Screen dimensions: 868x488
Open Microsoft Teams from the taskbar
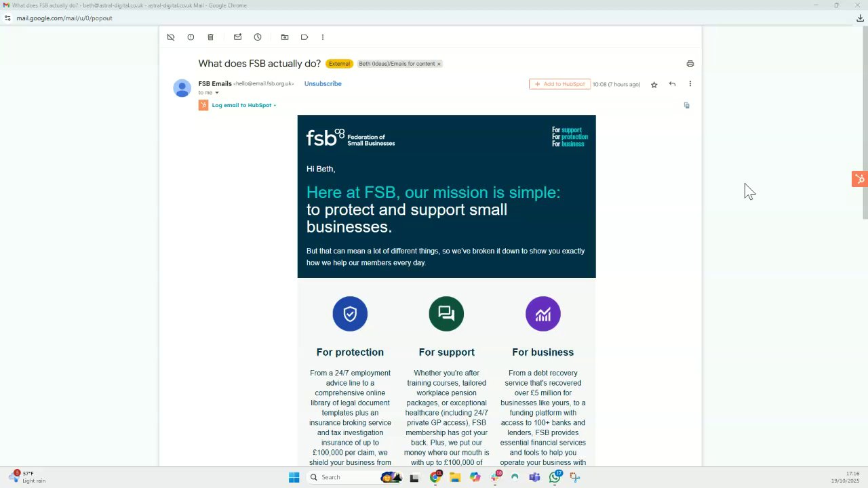pos(534,477)
